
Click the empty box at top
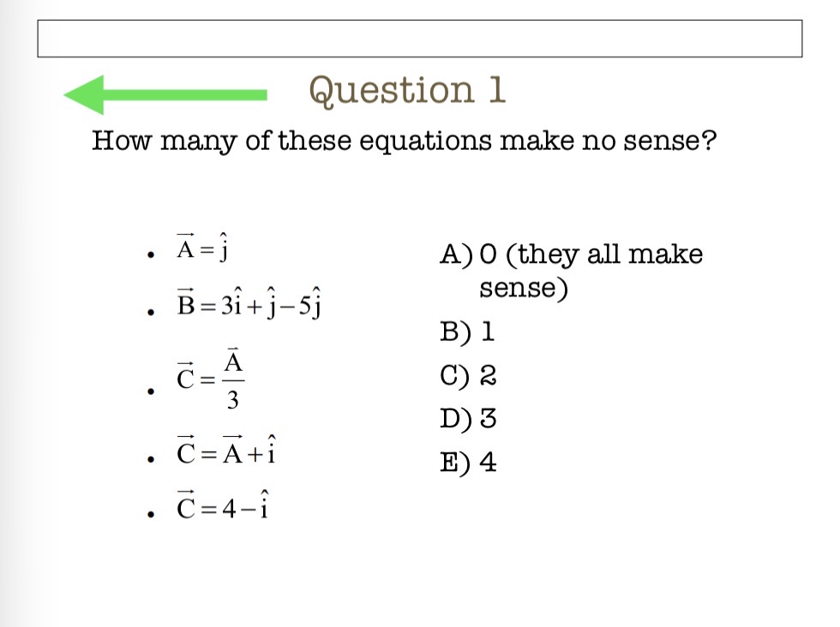(x=419, y=39)
